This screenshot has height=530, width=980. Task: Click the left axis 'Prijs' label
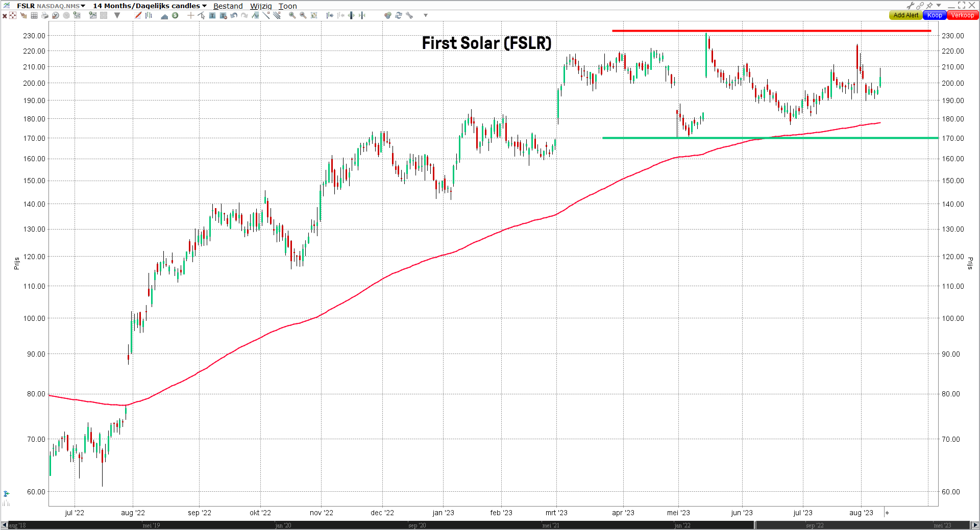17,263
